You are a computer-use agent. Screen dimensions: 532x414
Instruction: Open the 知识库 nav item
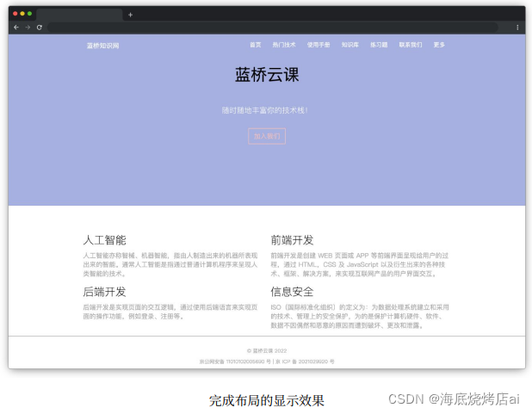coord(350,45)
